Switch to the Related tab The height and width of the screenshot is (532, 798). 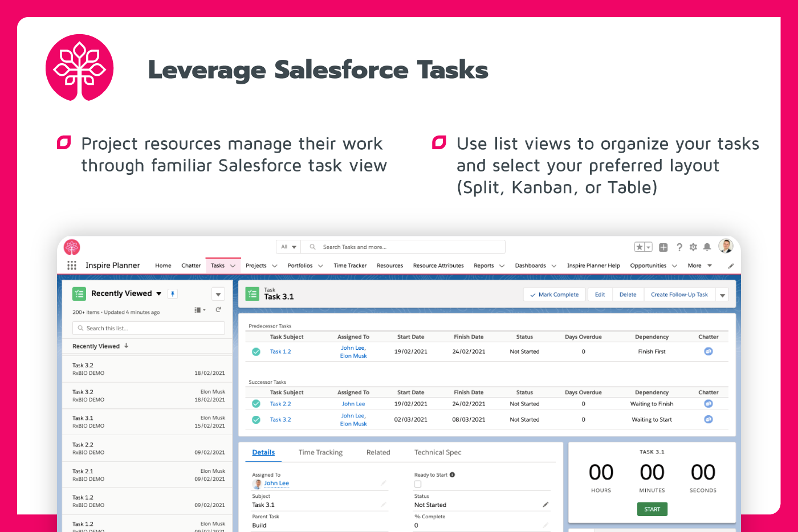pyautogui.click(x=378, y=452)
